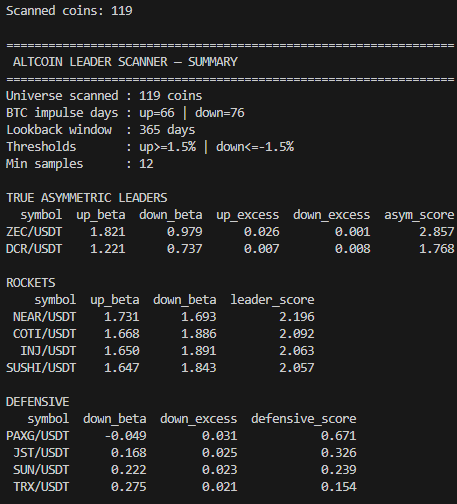457x504 pixels.
Task: Select JST/USDT defensive_score 0.326
Action: tap(339, 453)
